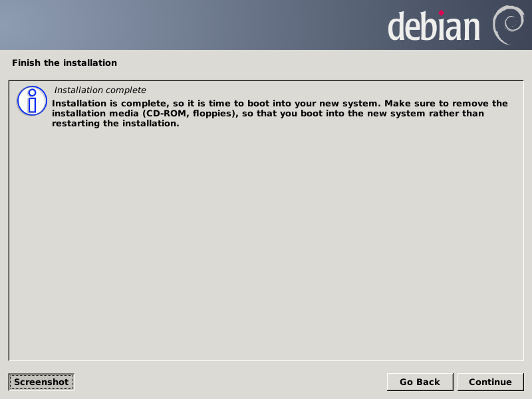Click the "(CD-ROM, floppies)" text in the message
Image resolution: width=532 pixels, height=399 pixels.
(x=190, y=113)
